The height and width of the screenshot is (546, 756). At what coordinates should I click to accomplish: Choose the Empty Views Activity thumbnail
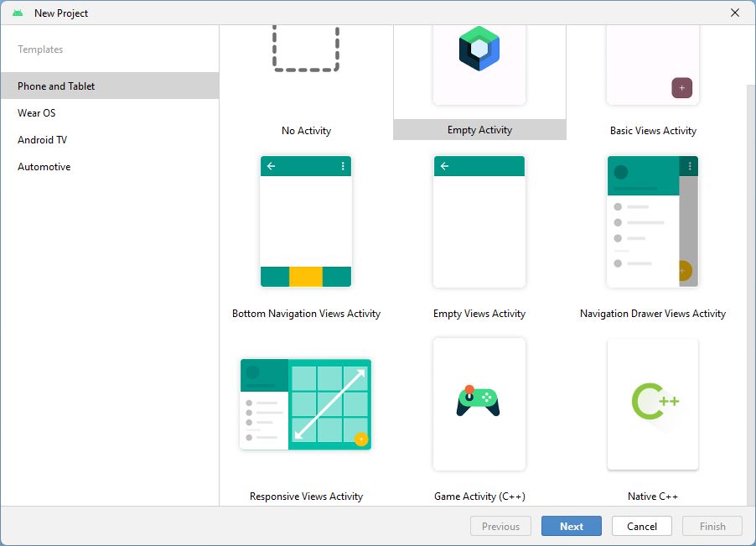[x=479, y=221]
